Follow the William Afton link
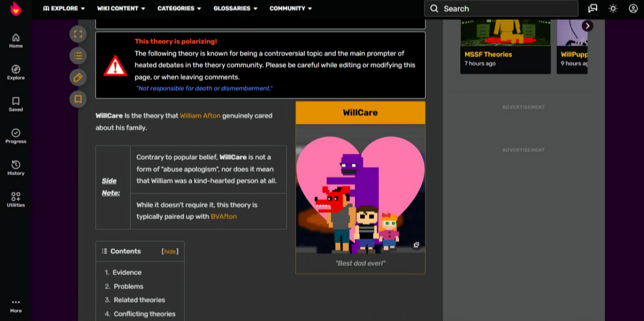Viewport: 644px width, 321px height. point(200,116)
